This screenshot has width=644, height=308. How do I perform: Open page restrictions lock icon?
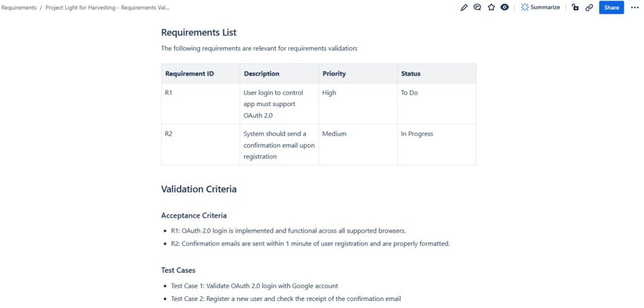click(x=575, y=8)
